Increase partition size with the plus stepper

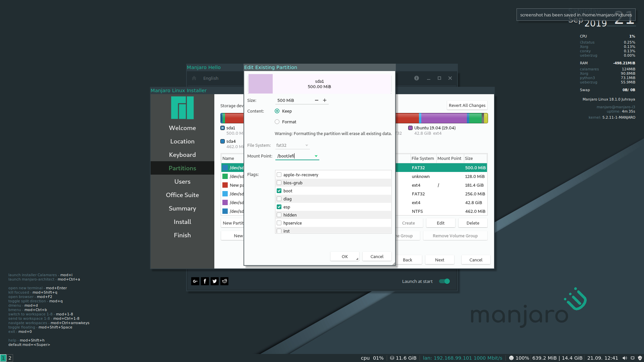(x=324, y=100)
